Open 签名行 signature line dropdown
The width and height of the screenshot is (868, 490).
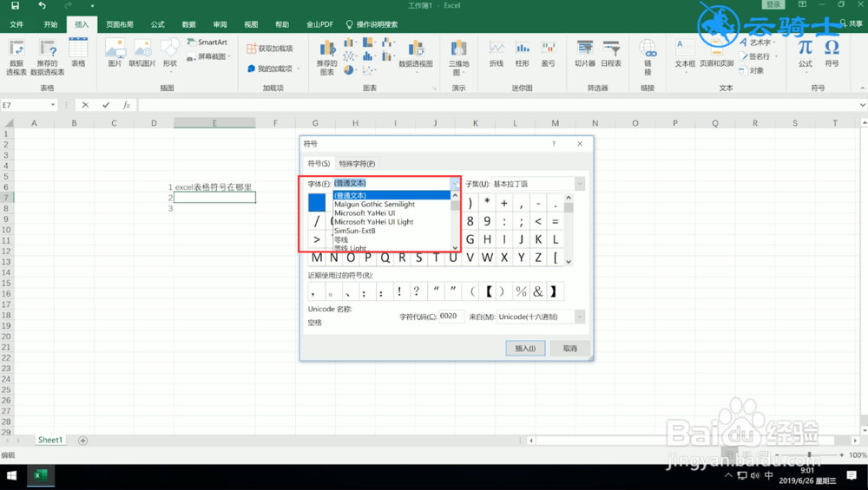(759, 56)
